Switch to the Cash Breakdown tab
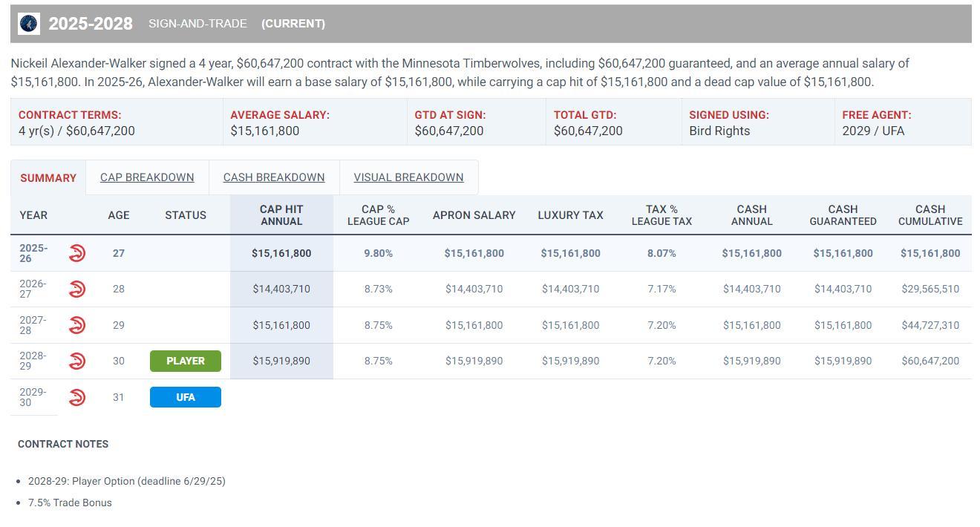980x527 pixels. (x=274, y=177)
